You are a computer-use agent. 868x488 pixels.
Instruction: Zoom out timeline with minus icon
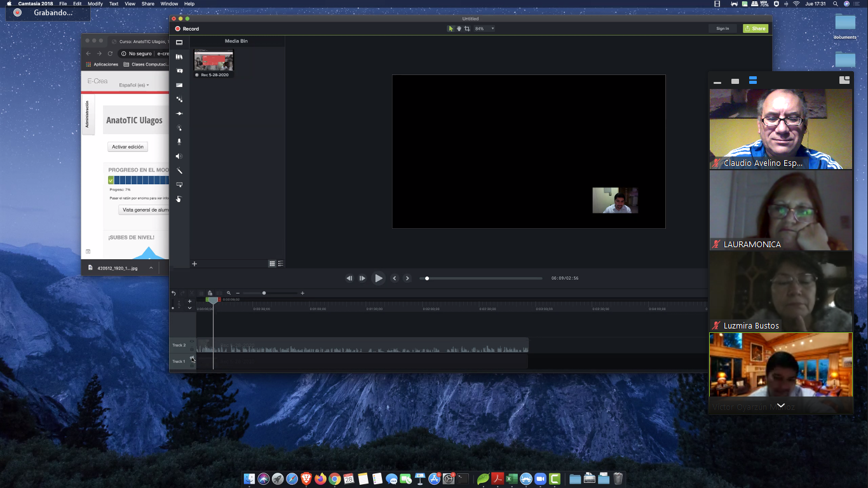[x=238, y=293]
